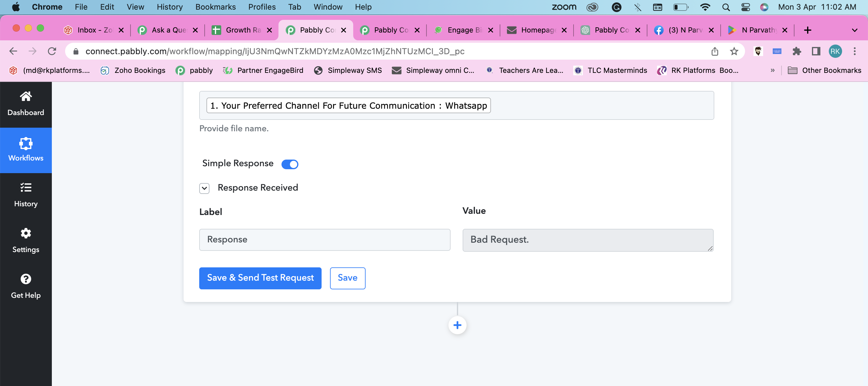Open the Other Bookmarks folder

coord(824,70)
